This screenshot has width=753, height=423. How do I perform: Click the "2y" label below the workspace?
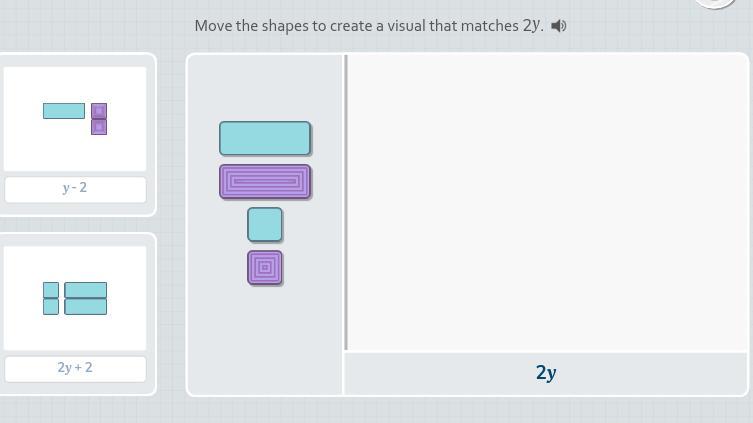click(x=546, y=373)
